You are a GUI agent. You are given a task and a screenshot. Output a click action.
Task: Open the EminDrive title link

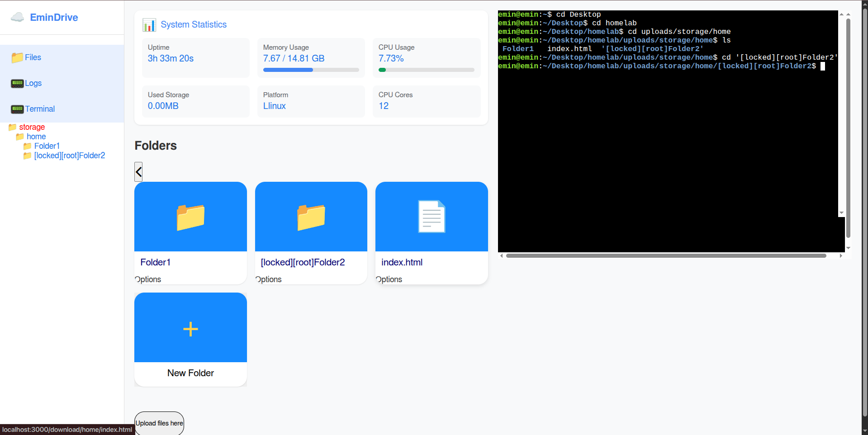pos(54,17)
